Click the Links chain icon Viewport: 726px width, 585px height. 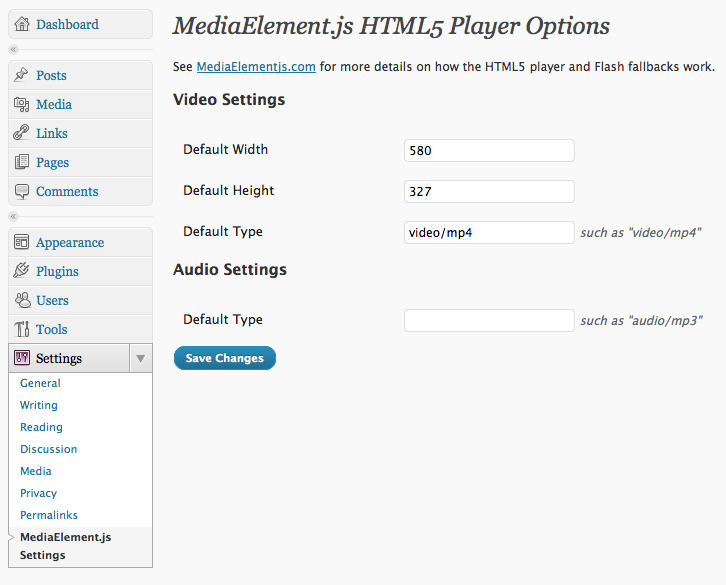[22, 133]
